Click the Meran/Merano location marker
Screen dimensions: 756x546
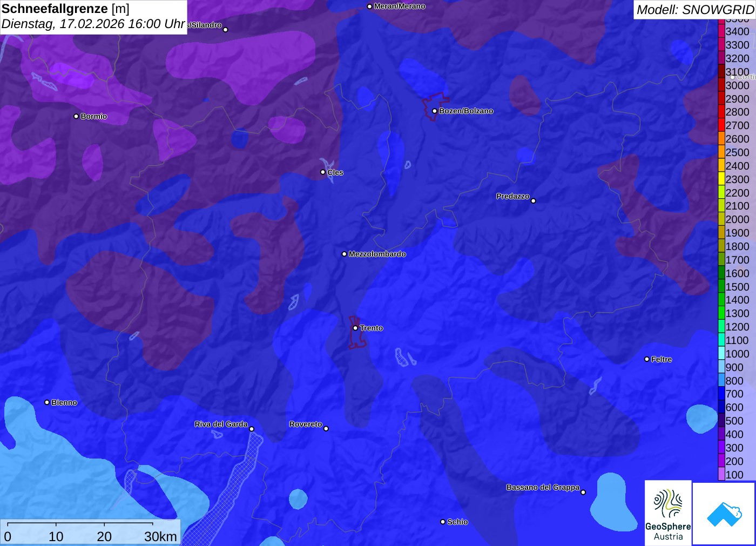pyautogui.click(x=369, y=6)
